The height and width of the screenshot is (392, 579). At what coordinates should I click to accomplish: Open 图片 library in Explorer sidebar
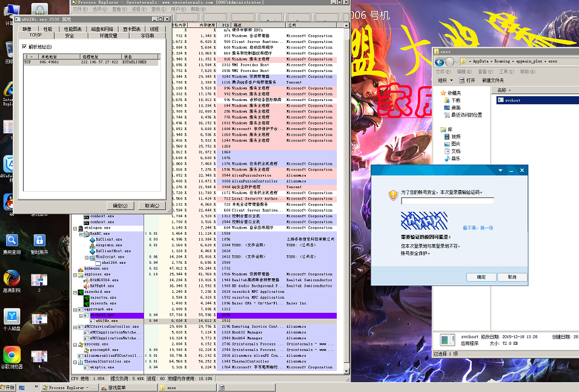click(x=452, y=144)
